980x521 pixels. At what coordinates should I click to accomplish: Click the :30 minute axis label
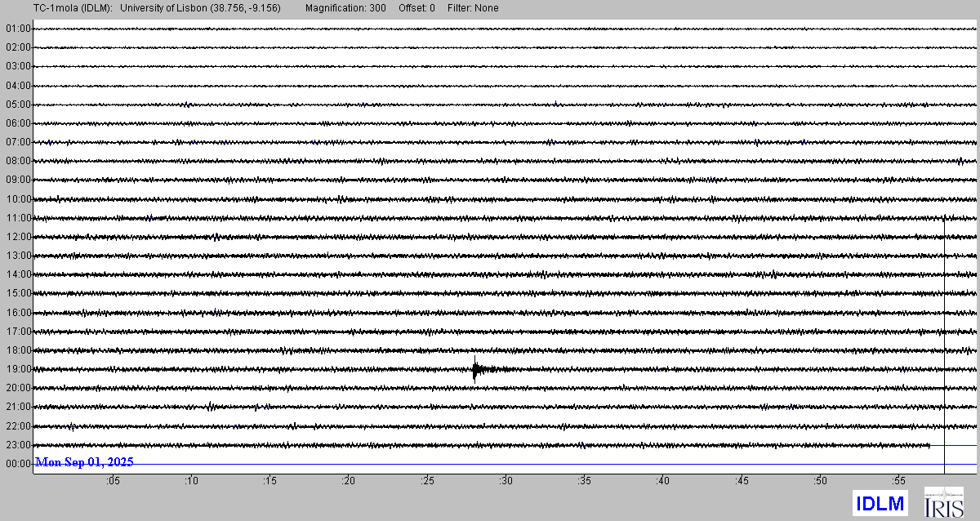pos(506,482)
